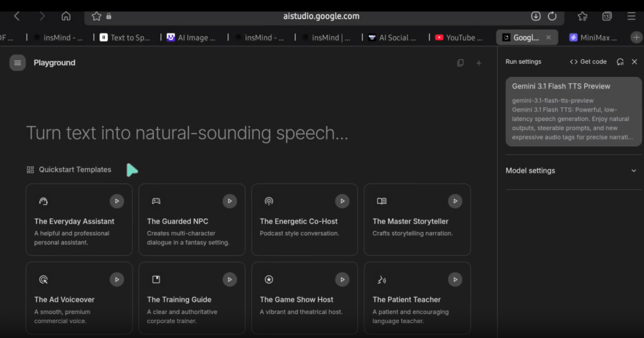Click 'Crafts storytelling narration.' text

coord(413,233)
